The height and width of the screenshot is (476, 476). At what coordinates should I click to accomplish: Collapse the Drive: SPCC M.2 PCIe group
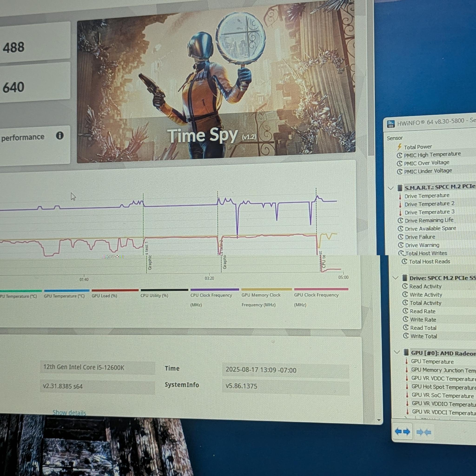point(395,278)
